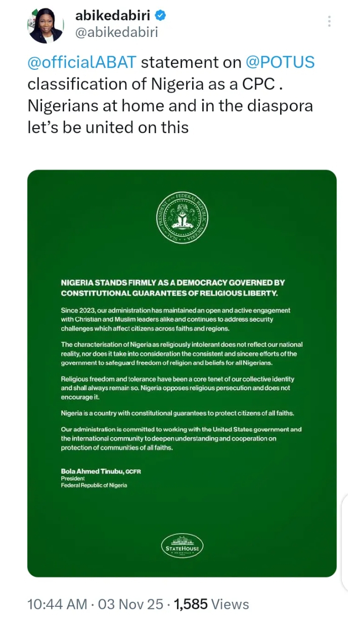The height and width of the screenshot is (622, 364).
Task: Tap the Seal of the President emblem
Action: [x=182, y=218]
